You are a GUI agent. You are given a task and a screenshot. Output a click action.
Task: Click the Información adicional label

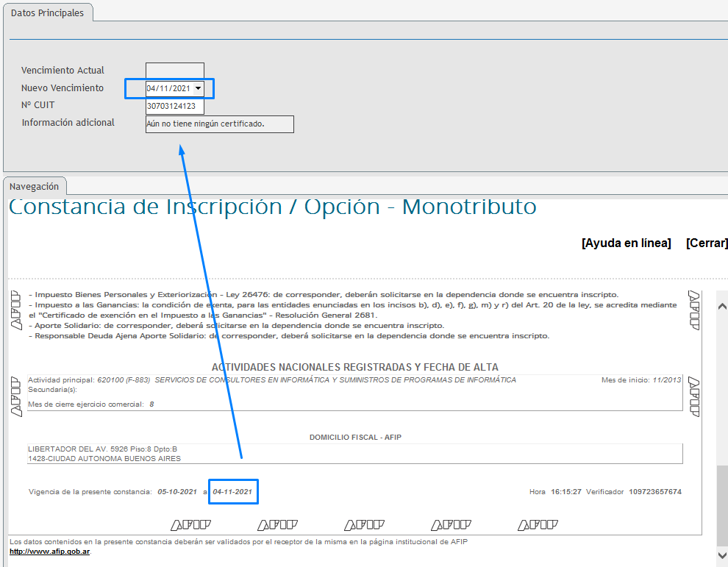(x=68, y=123)
